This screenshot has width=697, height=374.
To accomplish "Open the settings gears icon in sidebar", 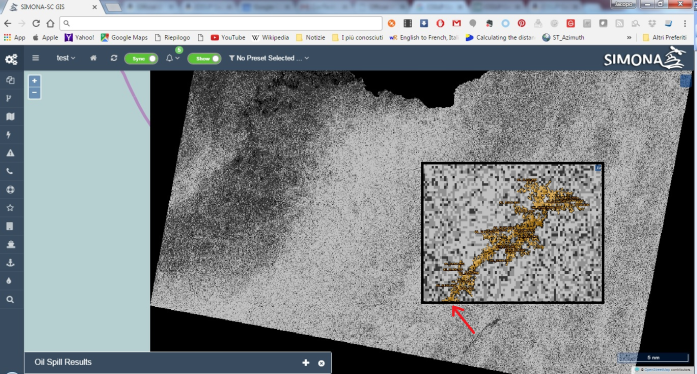I will (x=11, y=59).
